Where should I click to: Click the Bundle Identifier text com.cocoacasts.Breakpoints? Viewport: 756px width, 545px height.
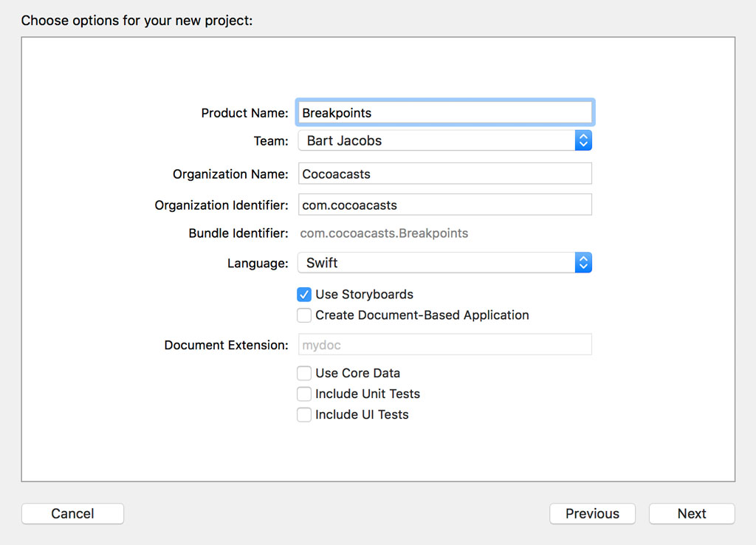(384, 233)
